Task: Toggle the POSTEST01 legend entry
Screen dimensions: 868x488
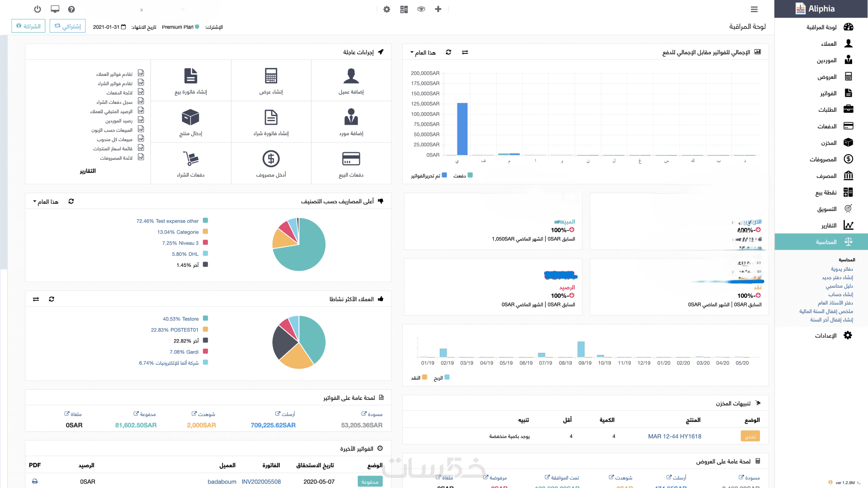Action: [179, 330]
